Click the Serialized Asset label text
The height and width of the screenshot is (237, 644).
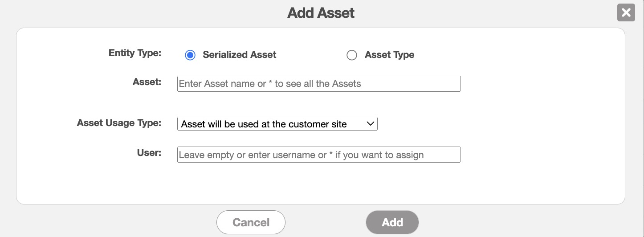click(x=239, y=55)
